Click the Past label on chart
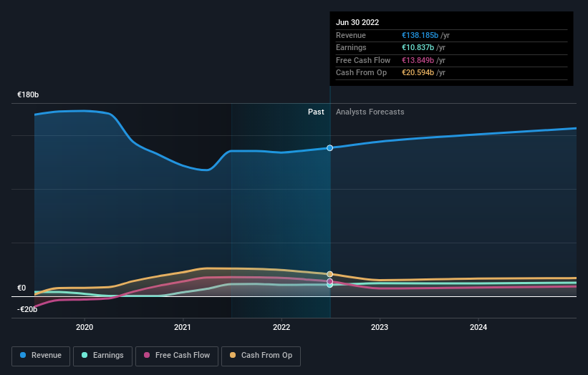 coord(316,112)
